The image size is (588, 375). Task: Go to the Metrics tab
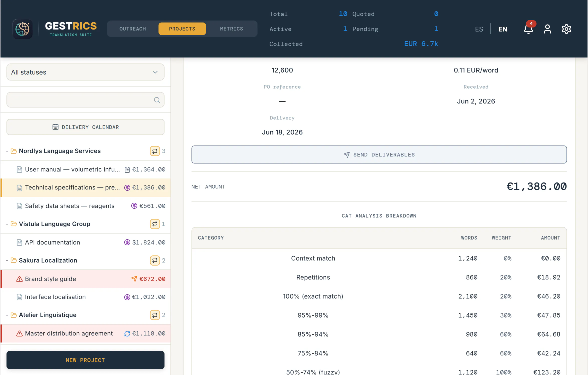231,29
